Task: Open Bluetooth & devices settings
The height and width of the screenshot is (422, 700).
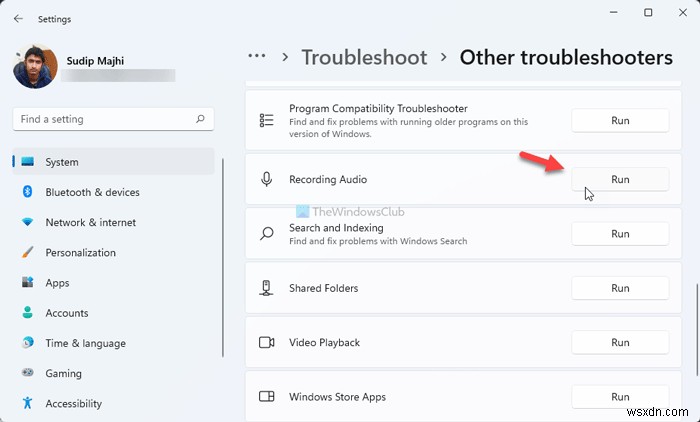Action: click(92, 192)
